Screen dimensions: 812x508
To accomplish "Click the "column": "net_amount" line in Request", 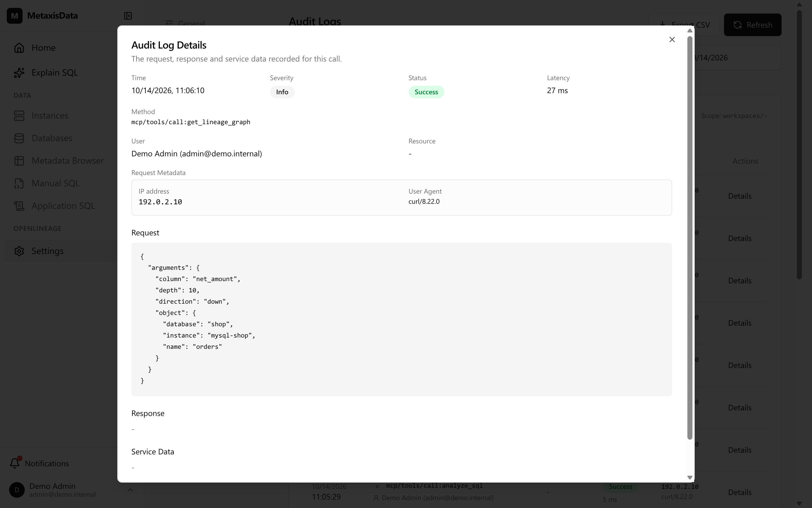I will point(198,279).
